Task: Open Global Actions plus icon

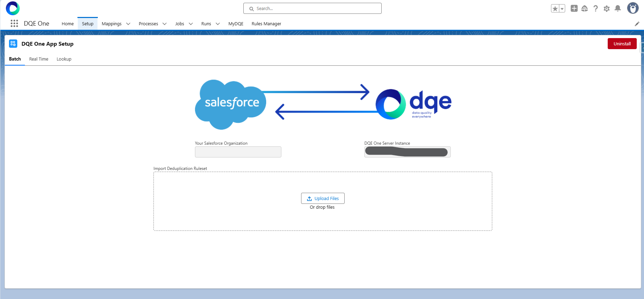Action: coord(574,8)
